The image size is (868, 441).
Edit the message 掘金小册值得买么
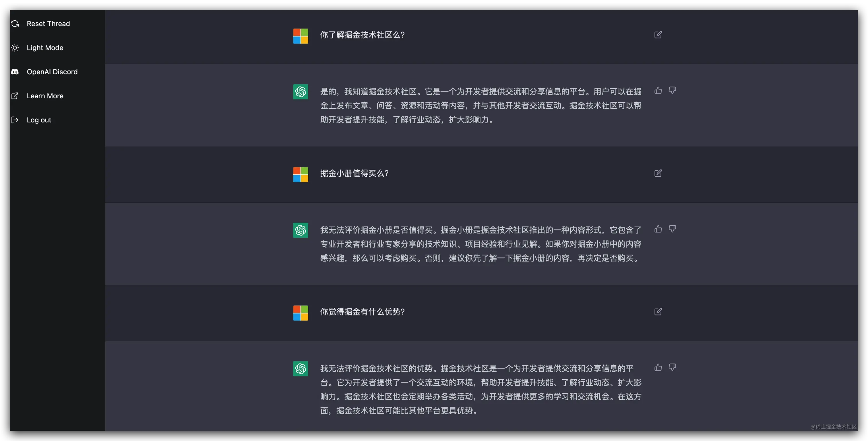658,173
